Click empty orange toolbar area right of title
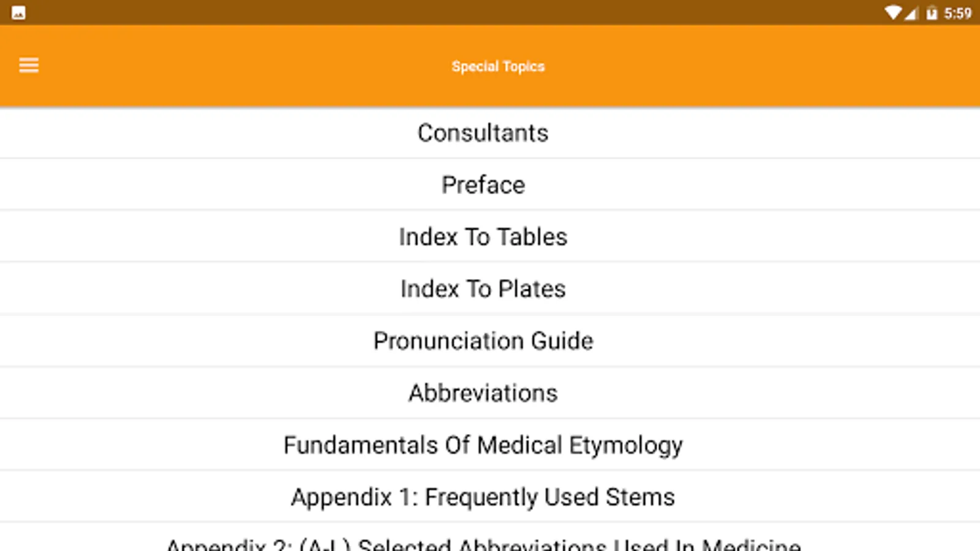980x551 pixels. point(766,66)
